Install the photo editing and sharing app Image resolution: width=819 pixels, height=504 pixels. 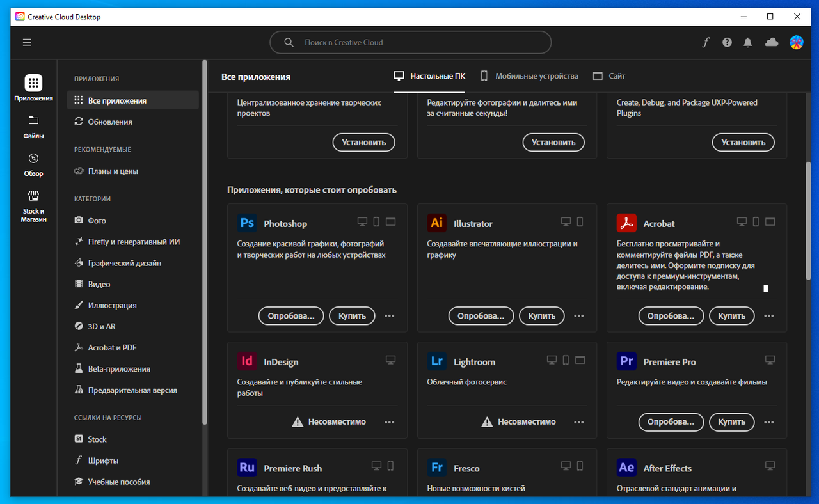point(554,143)
